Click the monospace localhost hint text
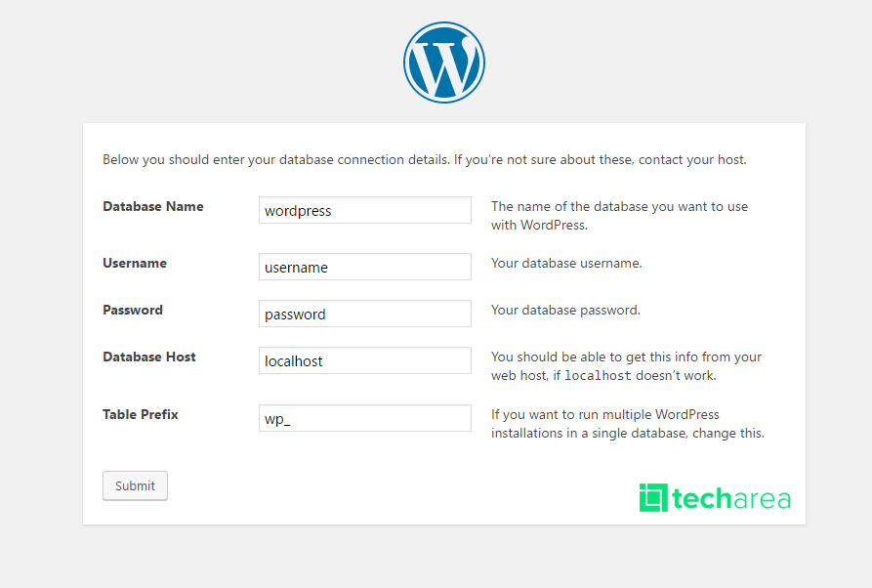The image size is (872, 588). click(x=598, y=375)
